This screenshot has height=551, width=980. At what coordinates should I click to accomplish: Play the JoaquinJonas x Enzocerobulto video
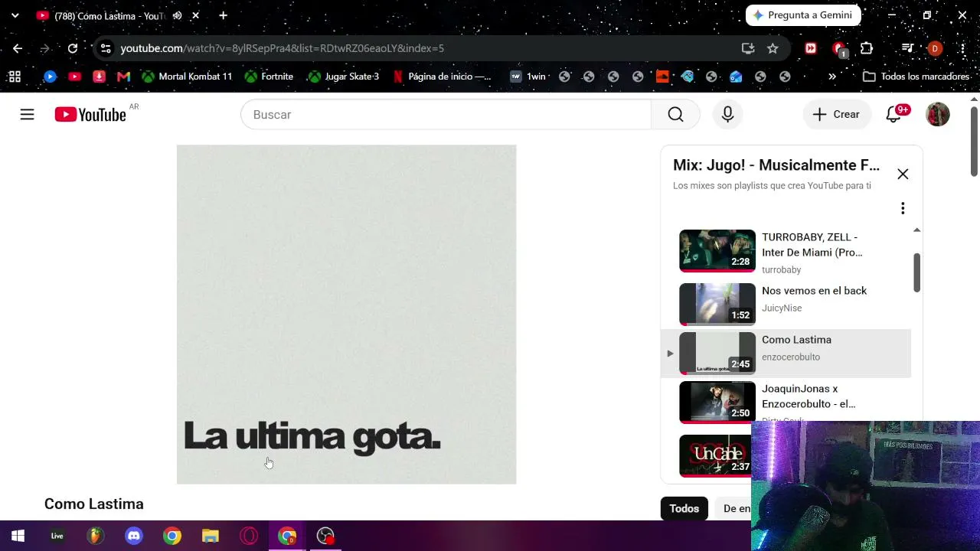click(x=717, y=402)
